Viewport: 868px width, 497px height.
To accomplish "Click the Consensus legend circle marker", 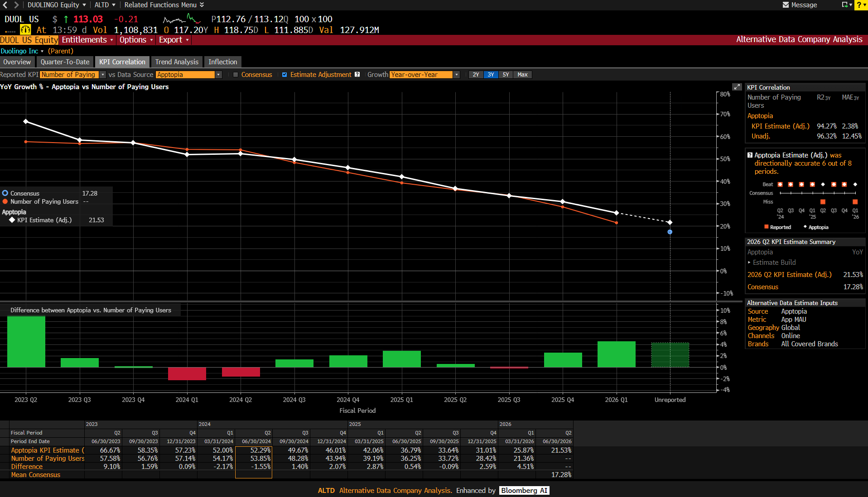I will (5, 193).
